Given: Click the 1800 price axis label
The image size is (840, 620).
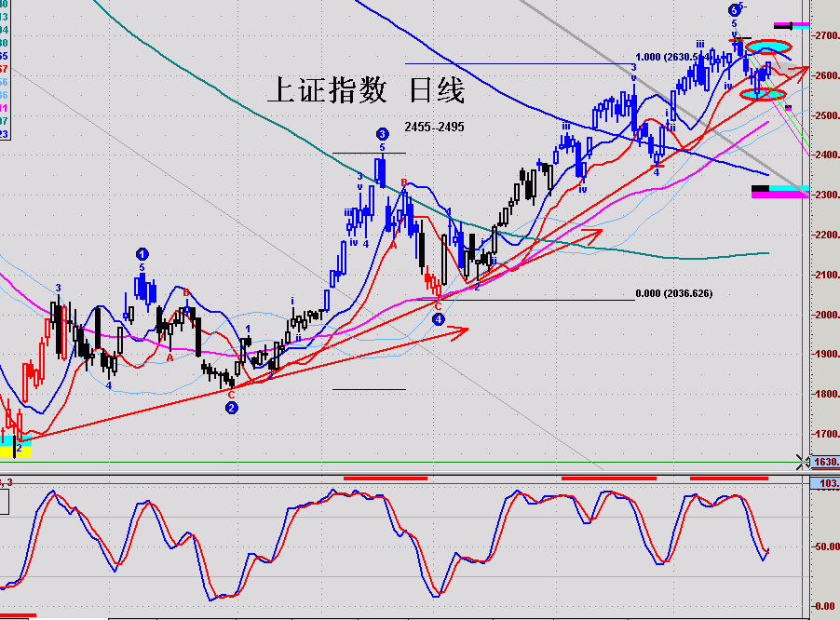Looking at the screenshot, I should 827,394.
